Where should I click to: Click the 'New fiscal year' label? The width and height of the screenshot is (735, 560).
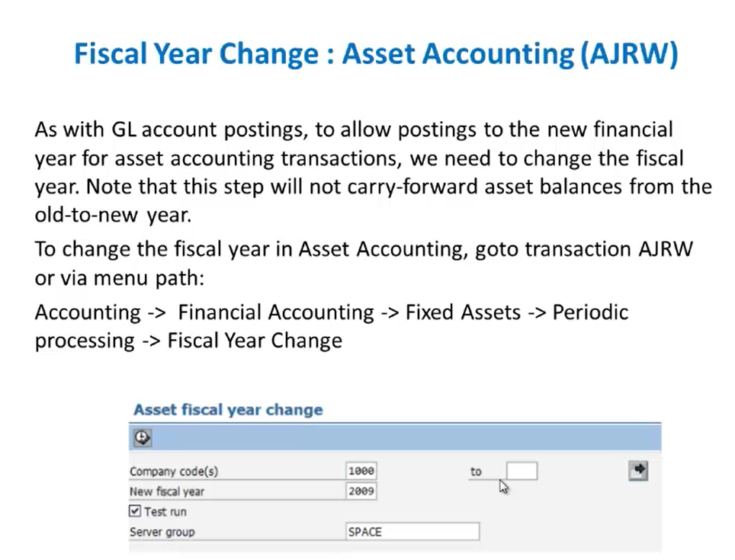[167, 491]
